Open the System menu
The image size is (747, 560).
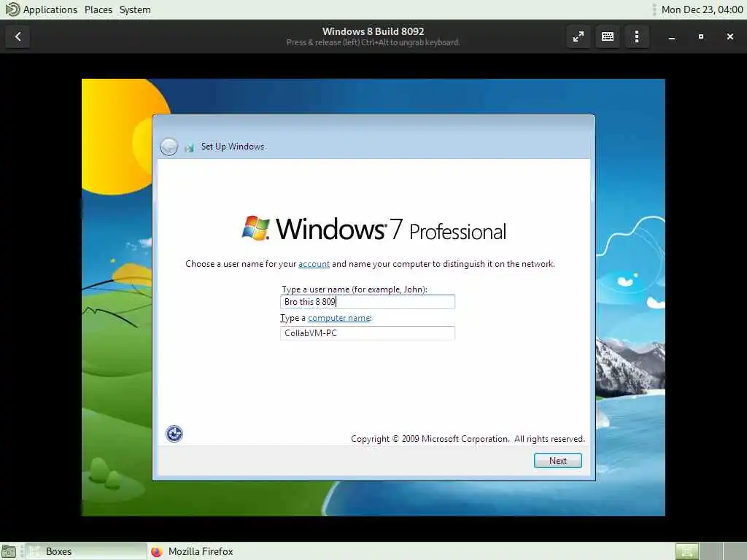pos(135,9)
